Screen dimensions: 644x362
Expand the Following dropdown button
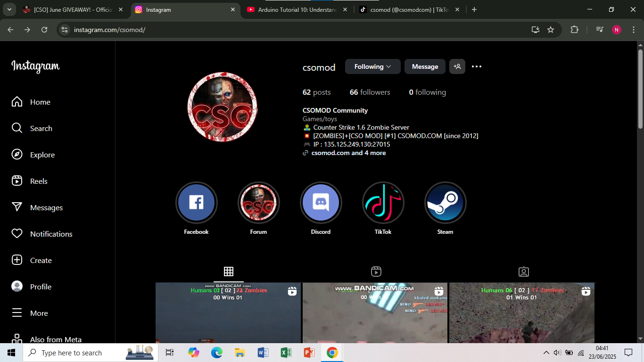(x=372, y=66)
